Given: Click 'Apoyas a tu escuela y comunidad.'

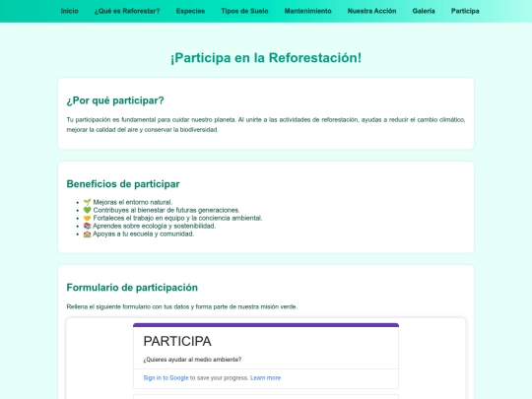Looking at the screenshot, I should tap(139, 233).
